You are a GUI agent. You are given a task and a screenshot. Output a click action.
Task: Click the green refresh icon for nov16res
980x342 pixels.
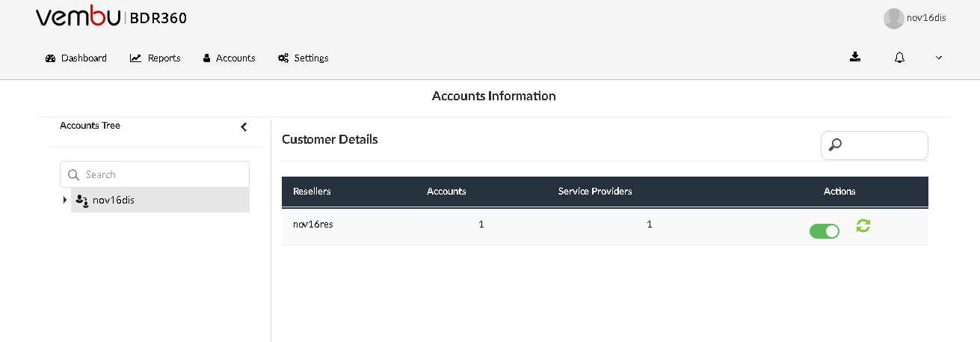pos(863,225)
